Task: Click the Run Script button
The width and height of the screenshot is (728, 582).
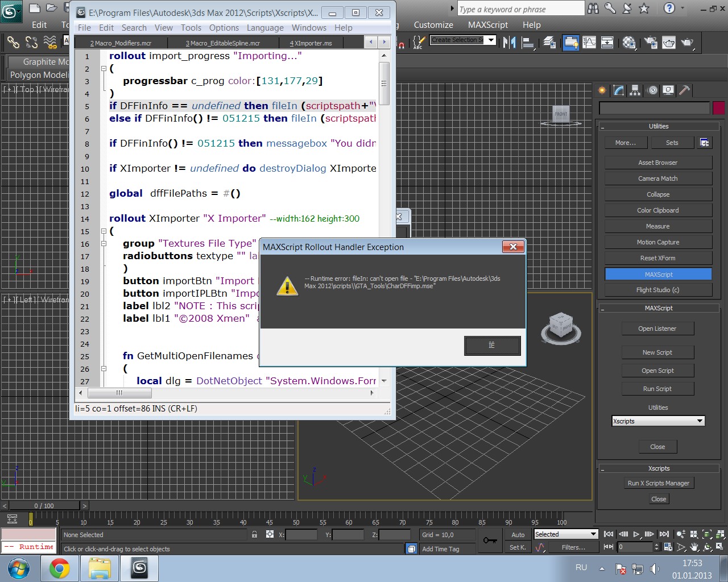Action: tap(657, 389)
